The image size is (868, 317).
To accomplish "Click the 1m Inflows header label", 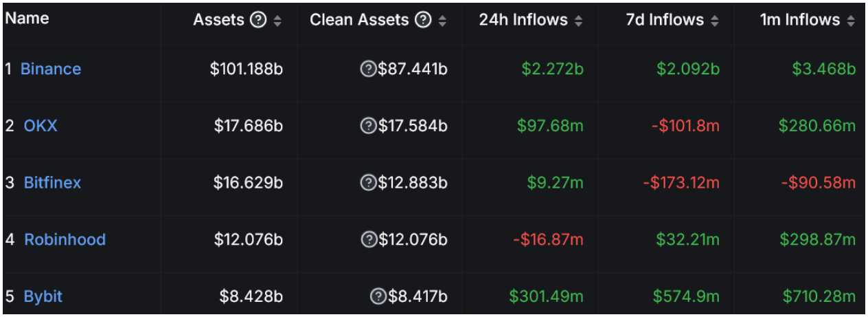I will click(x=800, y=20).
